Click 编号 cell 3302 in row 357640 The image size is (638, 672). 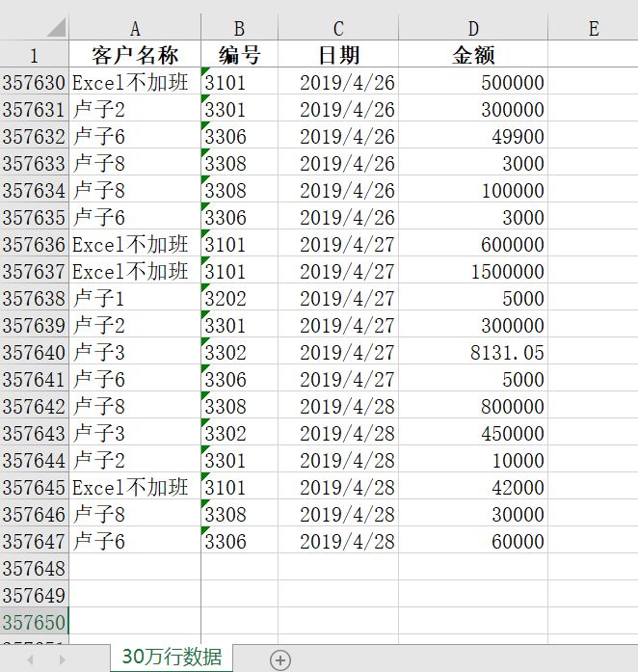coord(239,352)
